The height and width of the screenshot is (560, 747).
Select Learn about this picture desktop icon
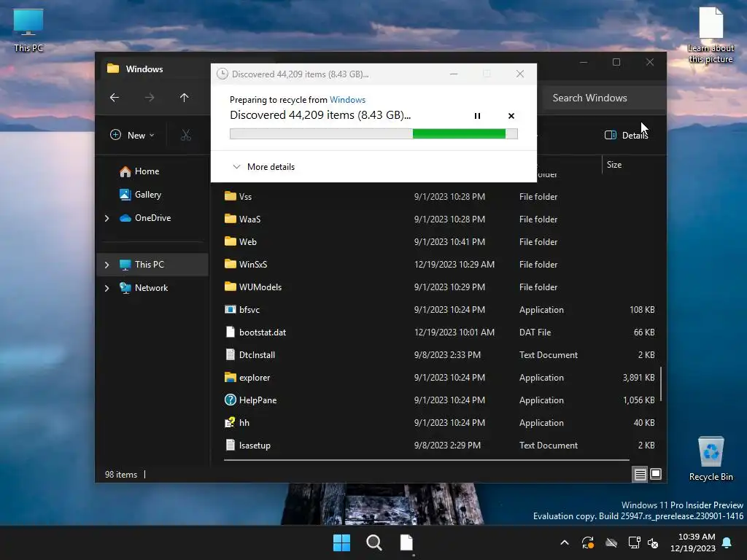[x=711, y=35]
